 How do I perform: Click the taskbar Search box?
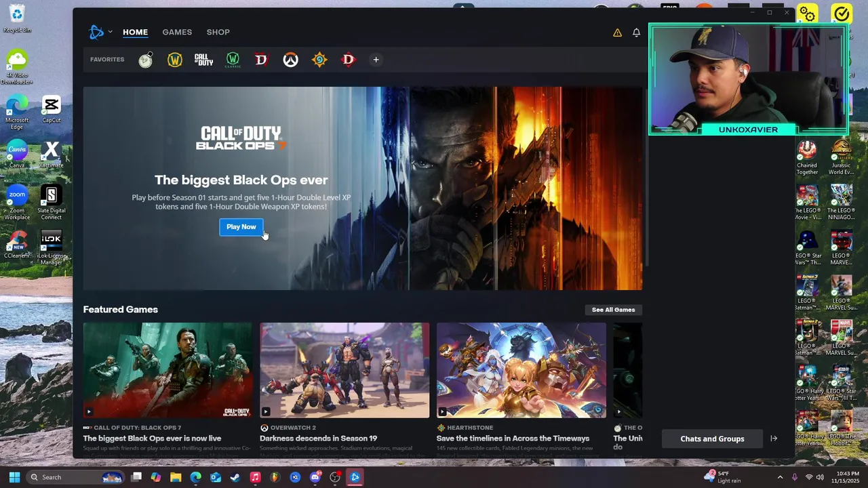point(75,477)
